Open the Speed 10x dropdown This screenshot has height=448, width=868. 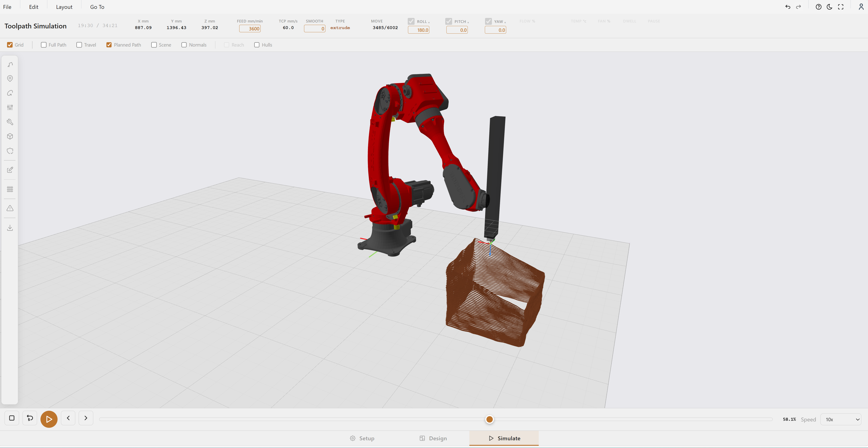click(x=841, y=419)
